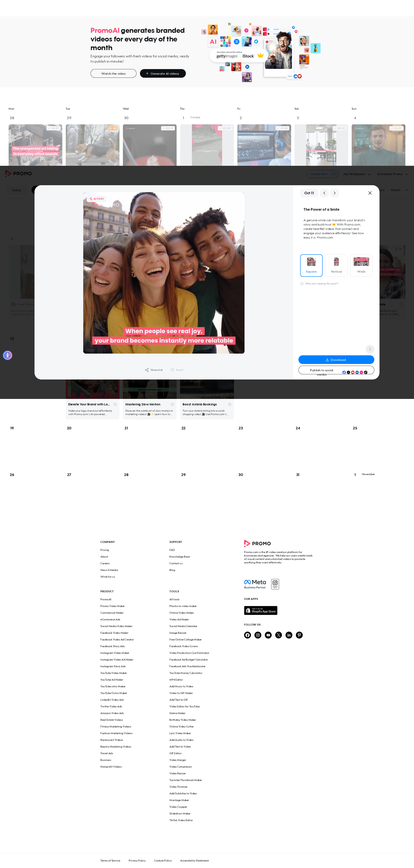Click the Download button
Screen dimensions: 414x868
tap(336, 360)
